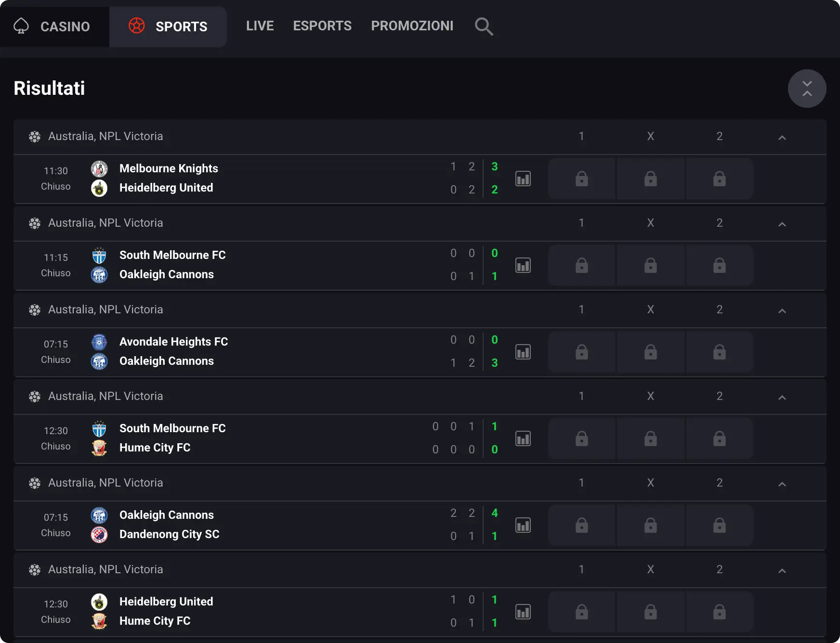Click the 11:30 Chiuso match time
840x643 pixels.
[x=56, y=179]
